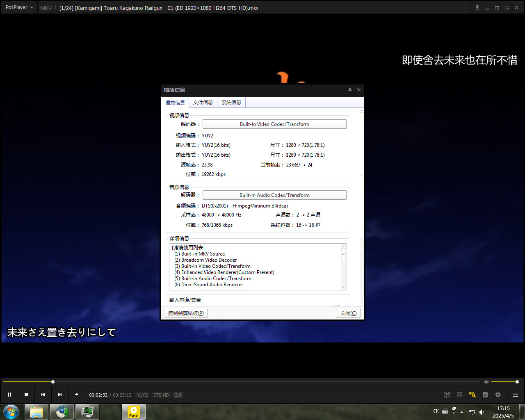The width and height of the screenshot is (525, 420).
Task: Open Windows Explorer from the taskbar
Action: click(37, 412)
